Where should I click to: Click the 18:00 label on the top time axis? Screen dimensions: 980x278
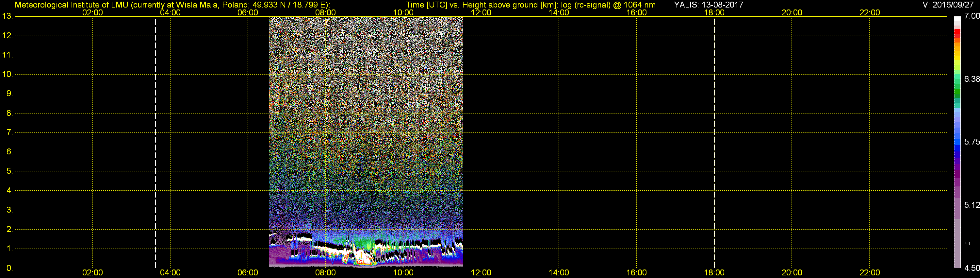click(x=714, y=12)
